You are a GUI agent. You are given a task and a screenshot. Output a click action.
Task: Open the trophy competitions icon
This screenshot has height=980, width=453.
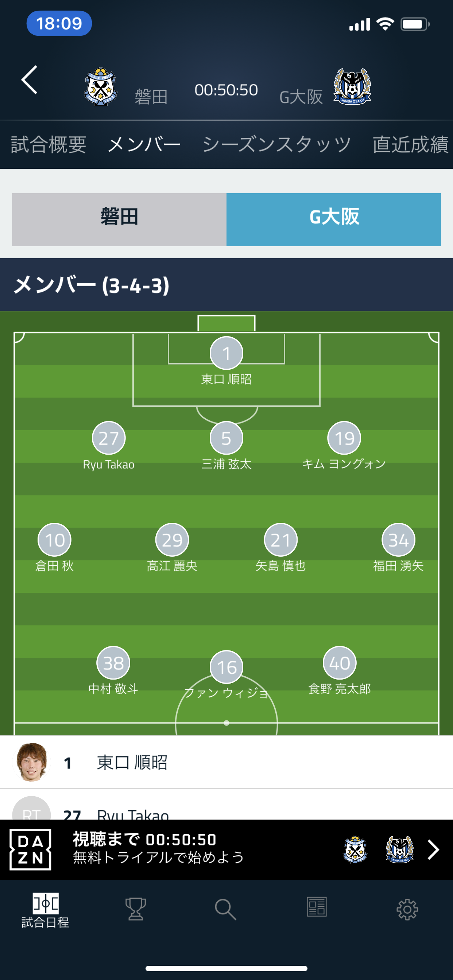136,909
